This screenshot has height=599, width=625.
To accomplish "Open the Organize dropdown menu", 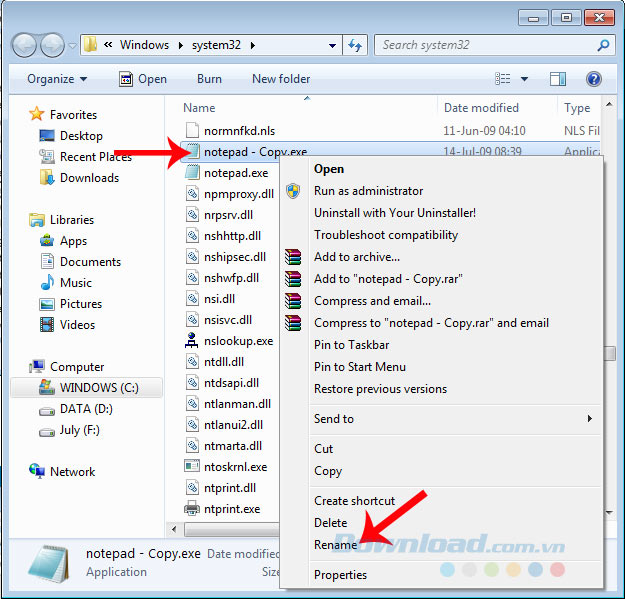I will pyautogui.click(x=57, y=79).
